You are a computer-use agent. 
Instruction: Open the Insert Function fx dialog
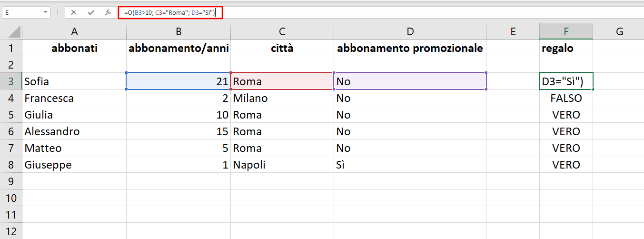tap(108, 12)
